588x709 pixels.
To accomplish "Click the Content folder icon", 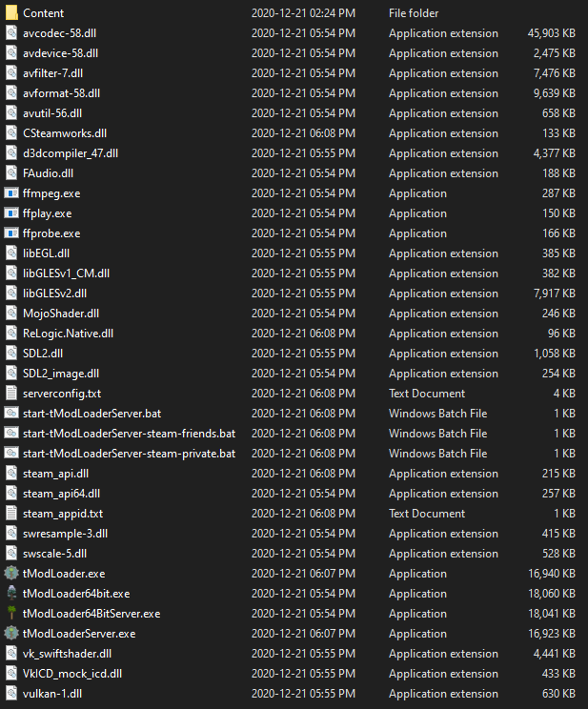I will 11,13.
